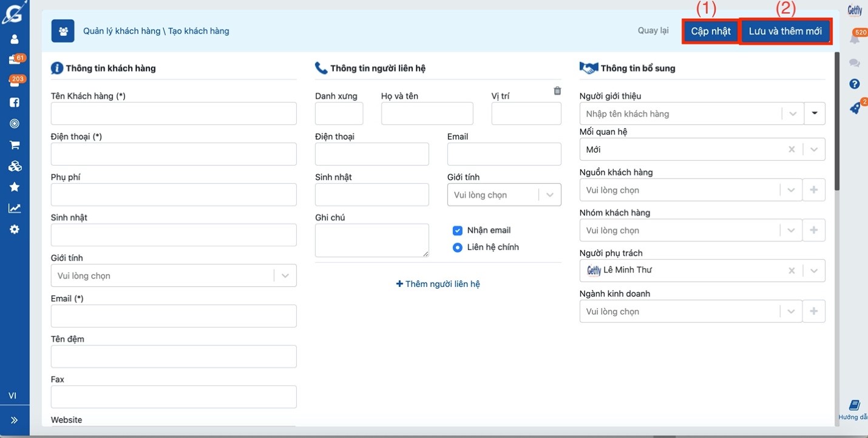Expand the Nhóm khách hàng dropdown
868x438 pixels.
(690, 231)
